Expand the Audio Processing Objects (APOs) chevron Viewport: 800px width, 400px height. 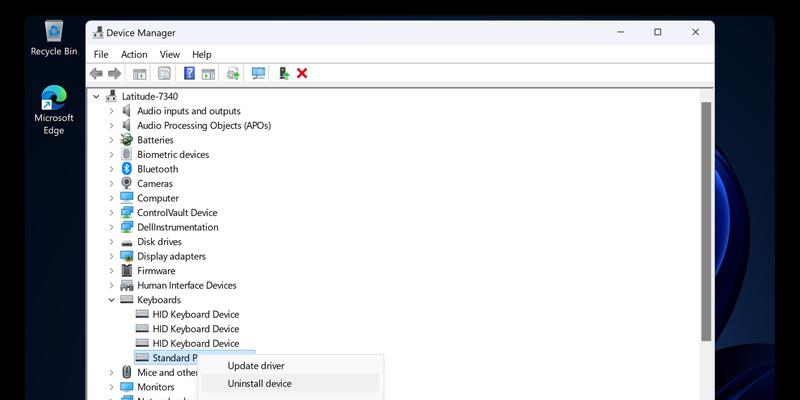(x=111, y=126)
